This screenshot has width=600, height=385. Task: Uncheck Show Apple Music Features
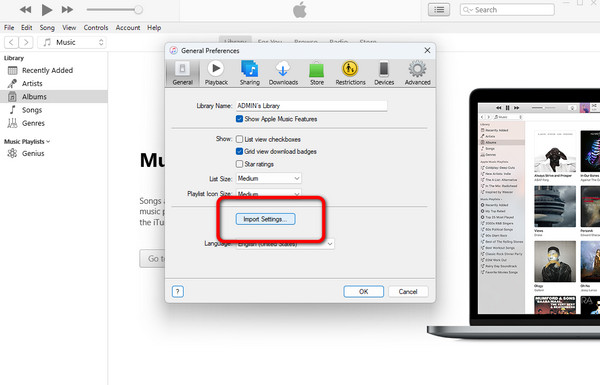click(x=240, y=119)
